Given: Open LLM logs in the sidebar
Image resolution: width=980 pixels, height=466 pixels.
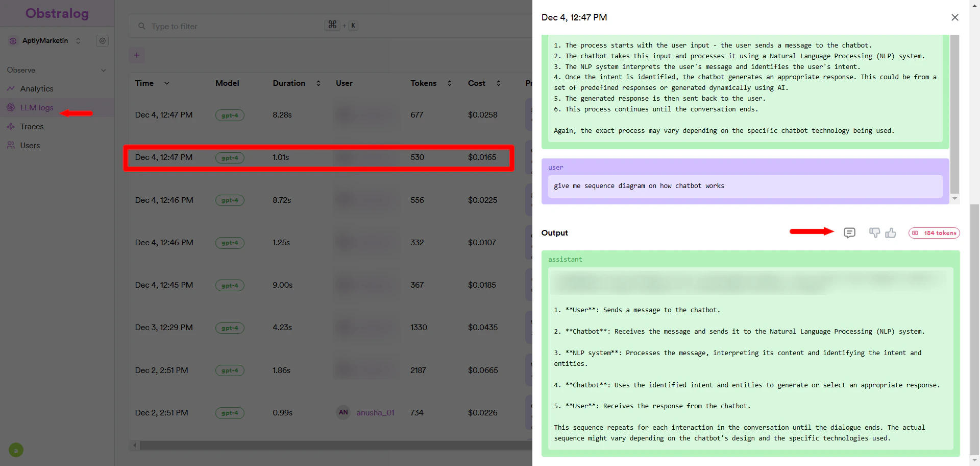Looking at the screenshot, I should pos(37,108).
